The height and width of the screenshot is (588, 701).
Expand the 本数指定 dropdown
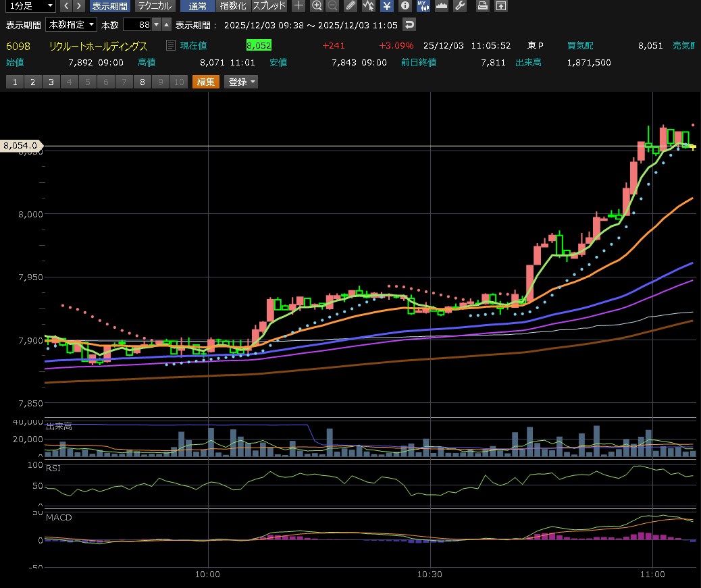coord(70,25)
